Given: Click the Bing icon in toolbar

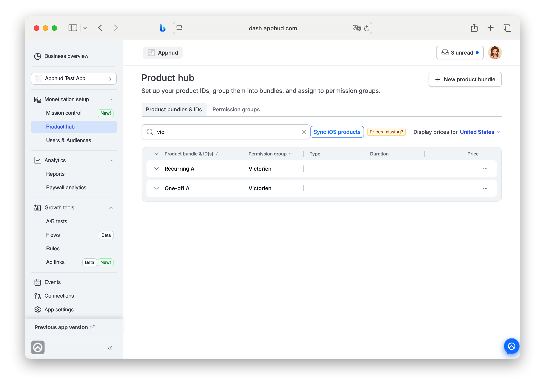Looking at the screenshot, I should (x=163, y=28).
